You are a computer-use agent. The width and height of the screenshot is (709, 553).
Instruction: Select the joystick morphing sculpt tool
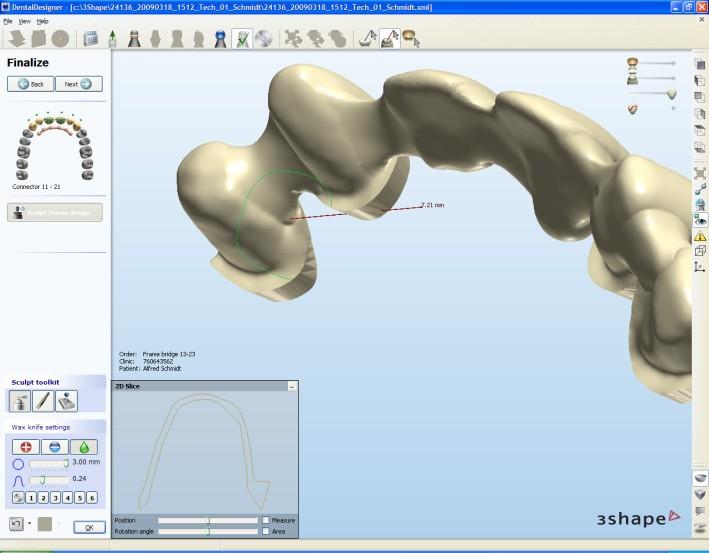(x=66, y=401)
